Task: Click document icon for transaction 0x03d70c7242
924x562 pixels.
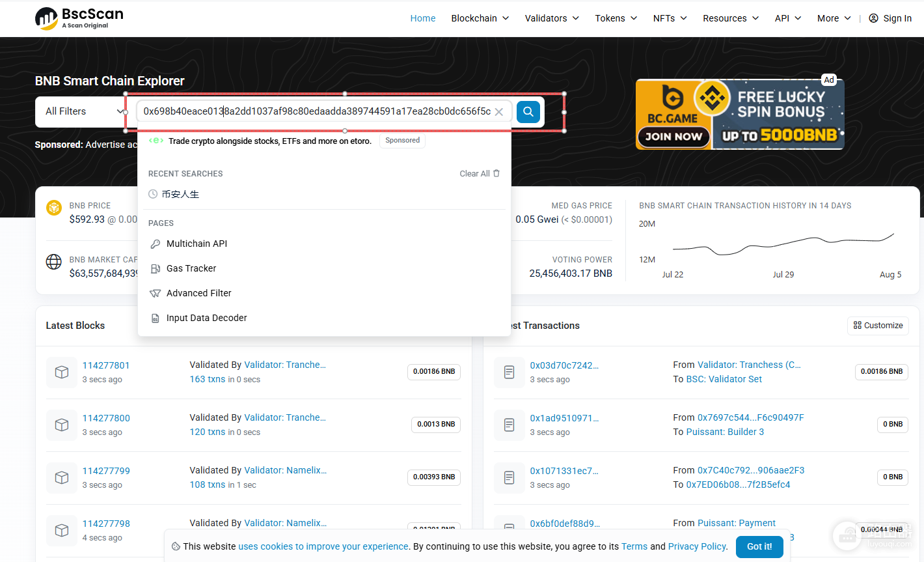Action: [x=510, y=372]
